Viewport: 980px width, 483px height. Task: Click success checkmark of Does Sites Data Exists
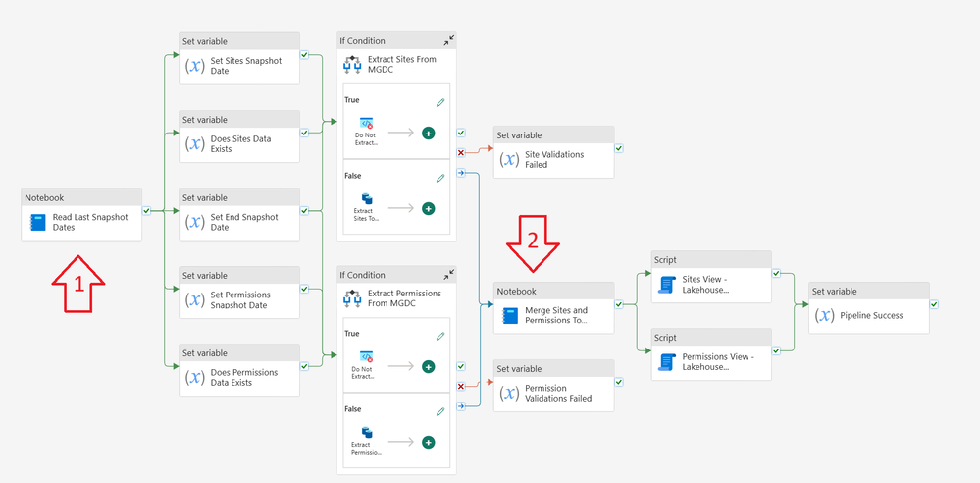click(x=304, y=133)
